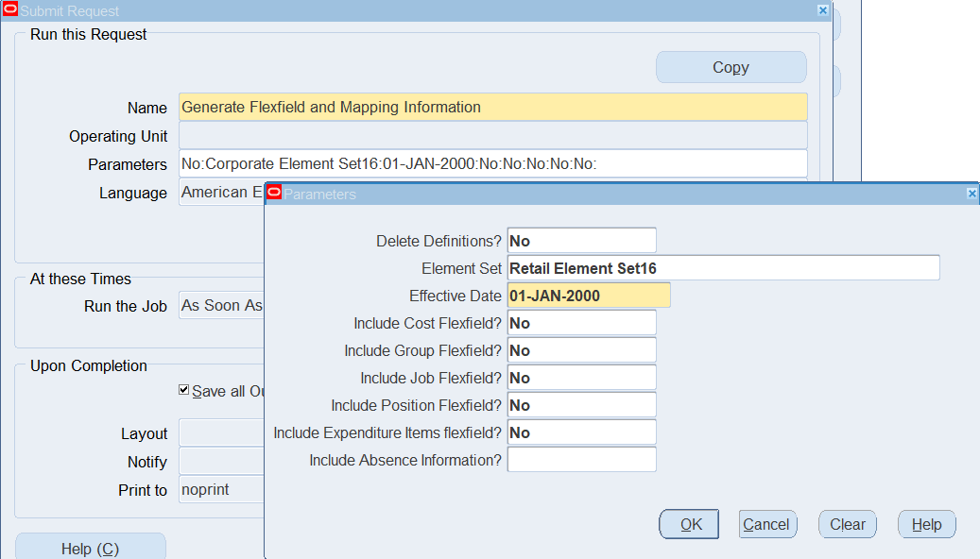This screenshot has height=559, width=980.
Task: Click the empty Include Absence Information? field
Action: coord(581,460)
